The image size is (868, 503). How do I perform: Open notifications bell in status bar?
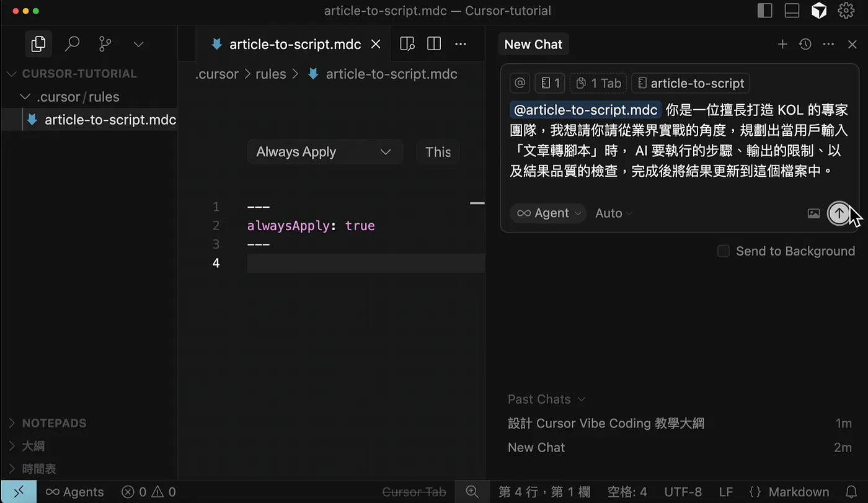852,492
